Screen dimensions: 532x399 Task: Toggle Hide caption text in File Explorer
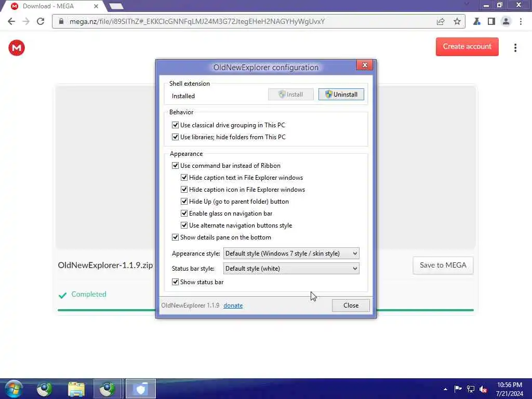[x=184, y=178]
